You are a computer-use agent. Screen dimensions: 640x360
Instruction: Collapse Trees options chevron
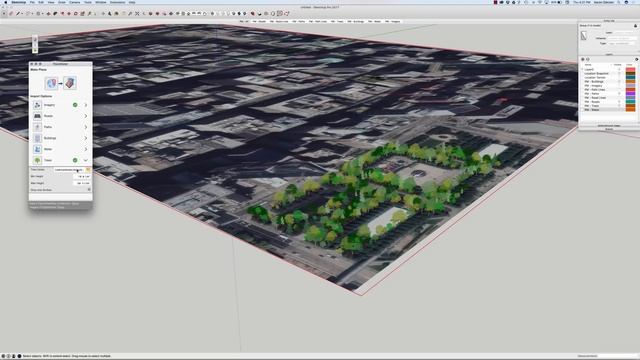point(86,160)
